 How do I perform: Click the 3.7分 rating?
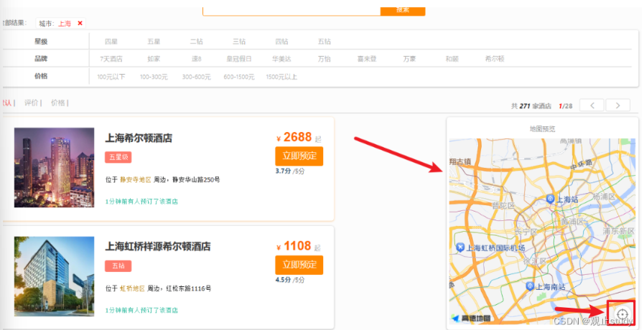pyautogui.click(x=283, y=171)
